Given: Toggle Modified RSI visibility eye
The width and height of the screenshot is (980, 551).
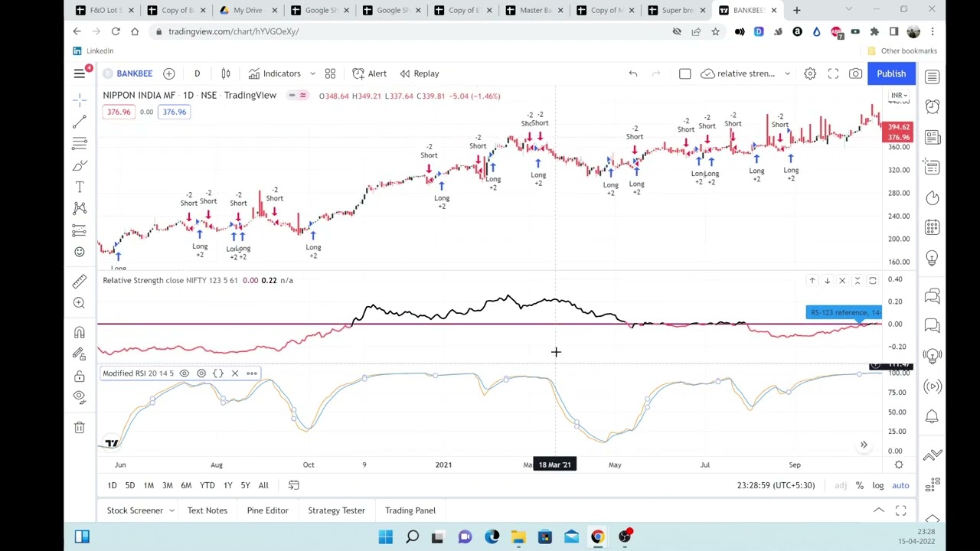Looking at the screenshot, I should point(185,373).
